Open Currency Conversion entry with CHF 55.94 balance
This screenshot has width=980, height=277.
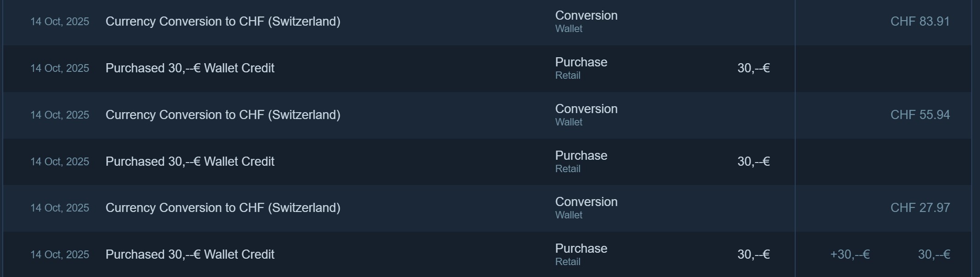click(x=223, y=114)
